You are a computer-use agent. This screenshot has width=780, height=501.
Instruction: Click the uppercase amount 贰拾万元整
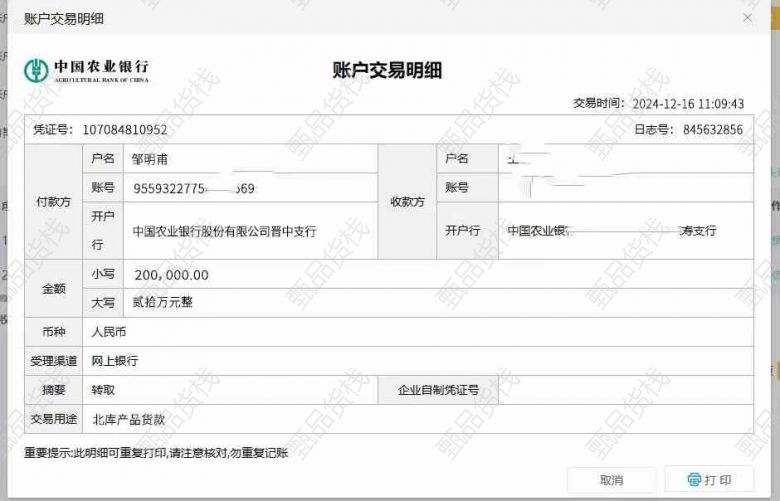[x=163, y=302]
